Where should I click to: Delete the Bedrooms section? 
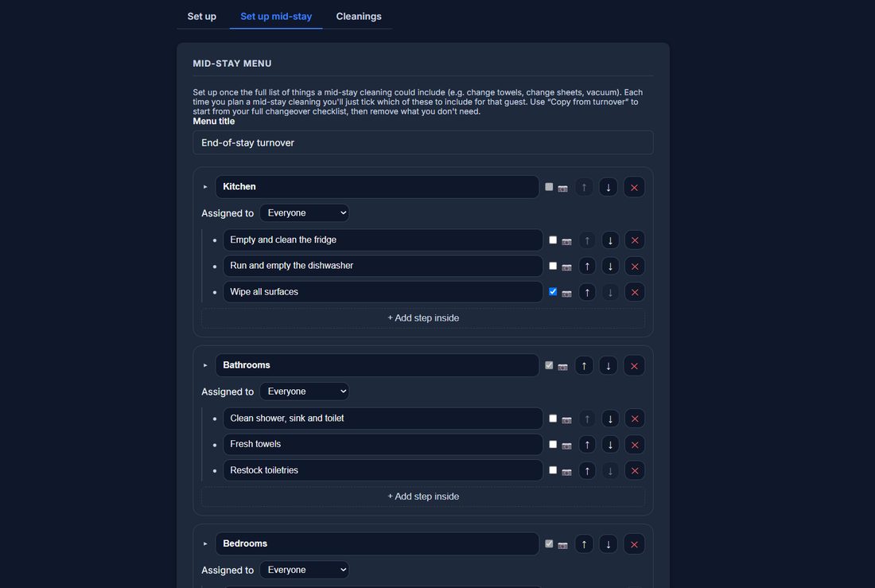point(635,544)
